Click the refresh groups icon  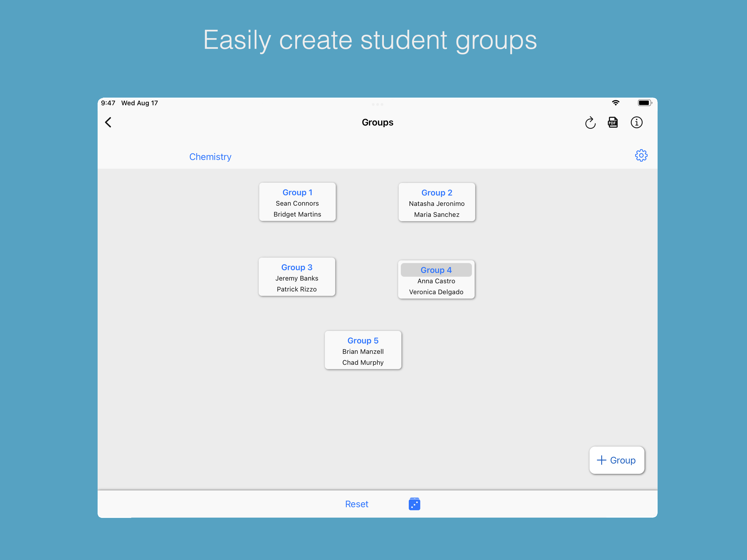[x=590, y=122]
